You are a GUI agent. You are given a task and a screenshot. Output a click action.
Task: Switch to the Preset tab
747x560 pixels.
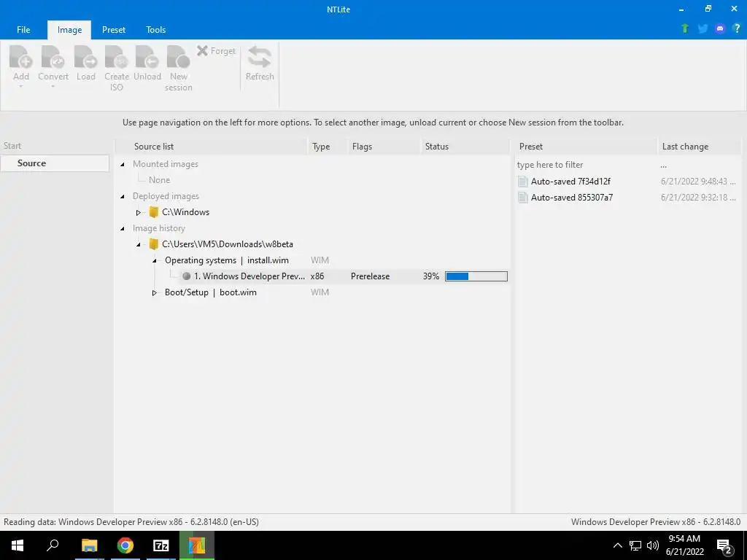click(x=114, y=29)
